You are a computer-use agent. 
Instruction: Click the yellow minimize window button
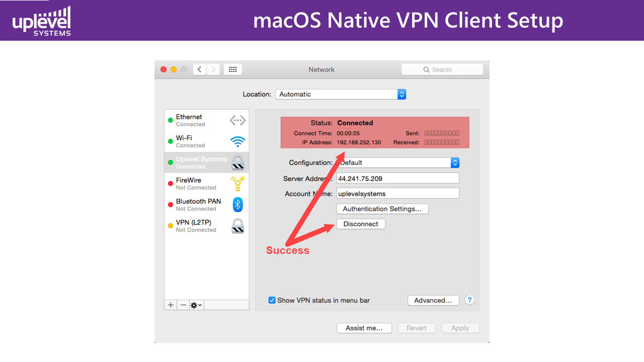click(x=174, y=69)
